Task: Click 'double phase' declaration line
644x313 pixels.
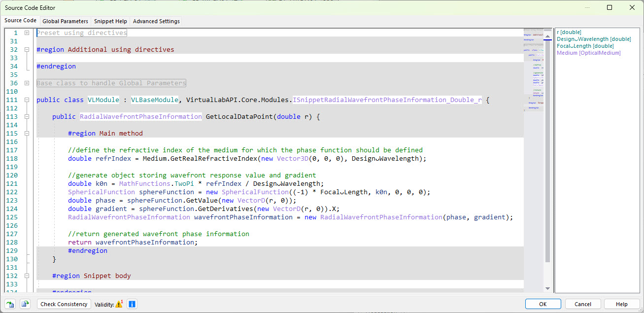Action: (x=182, y=200)
